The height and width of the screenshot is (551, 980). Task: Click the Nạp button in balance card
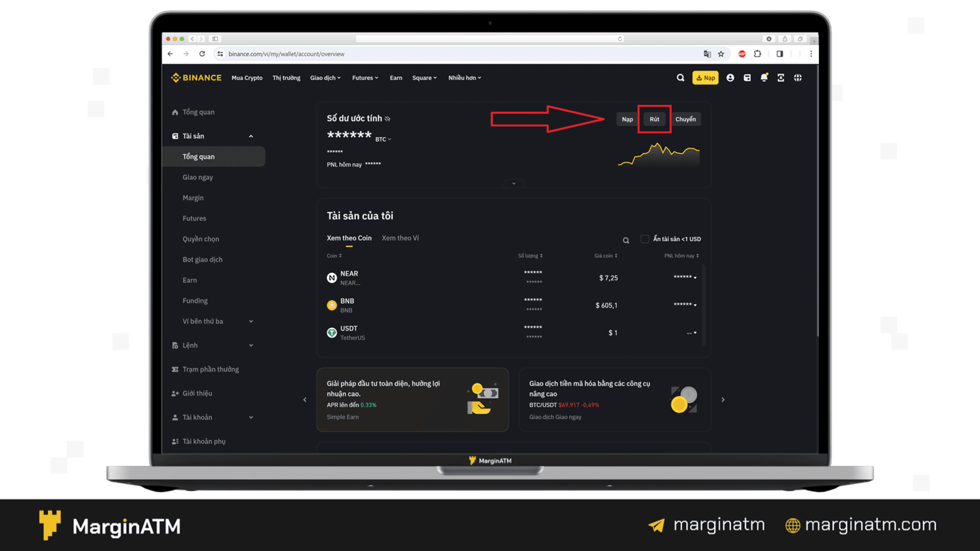coord(627,119)
